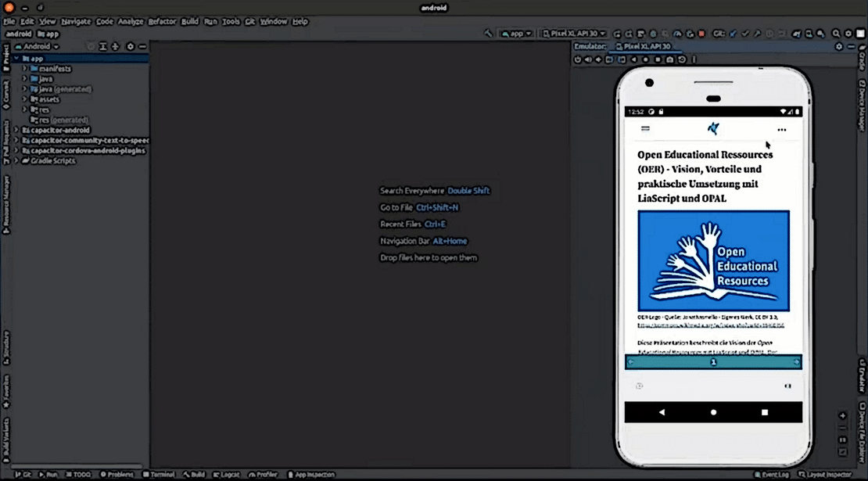
Task: Click the Build hammer icon in toolbar
Action: point(488,34)
